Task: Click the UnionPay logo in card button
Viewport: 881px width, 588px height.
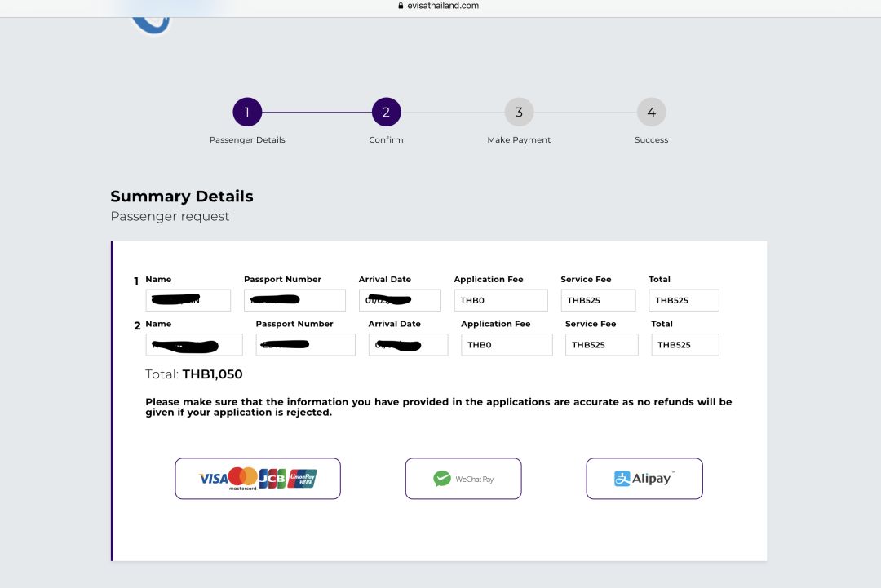Action: [303, 479]
